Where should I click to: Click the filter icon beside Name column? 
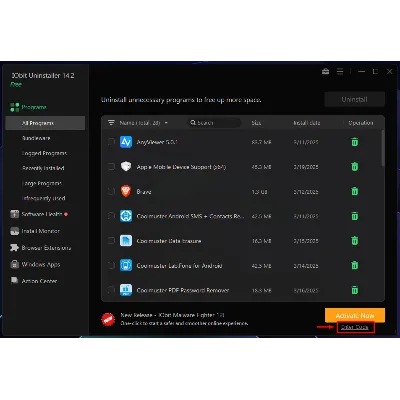[x=111, y=123]
